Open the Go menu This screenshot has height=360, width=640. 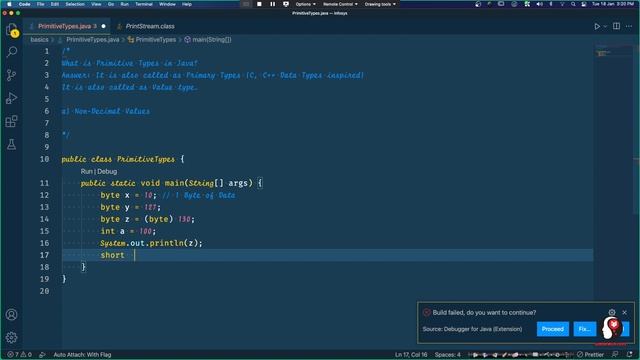111,4
